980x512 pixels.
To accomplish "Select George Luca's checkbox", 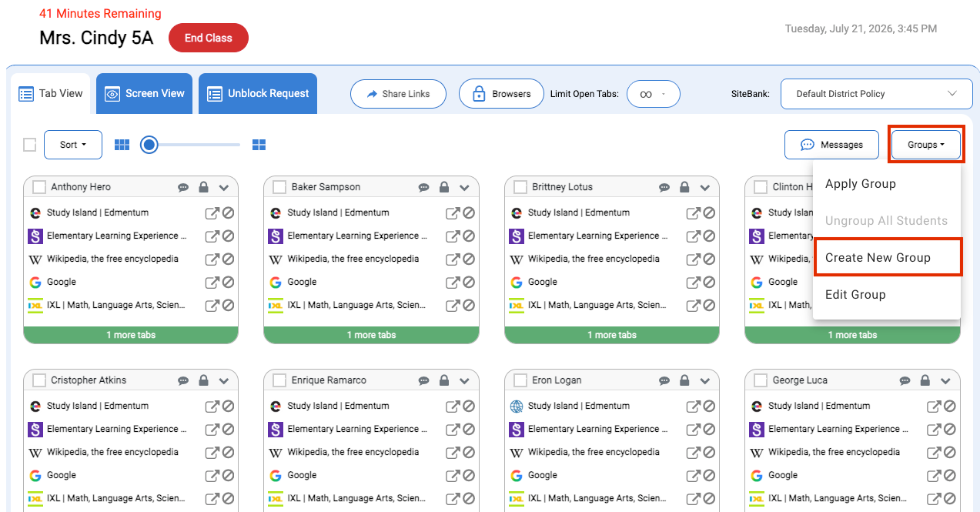I will coord(760,380).
